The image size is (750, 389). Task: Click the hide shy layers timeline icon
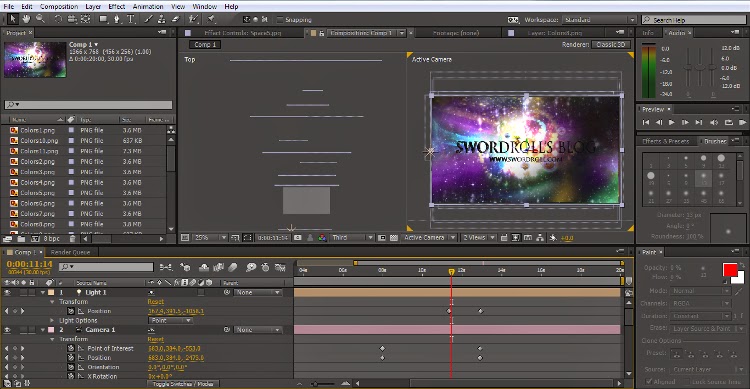(x=203, y=267)
